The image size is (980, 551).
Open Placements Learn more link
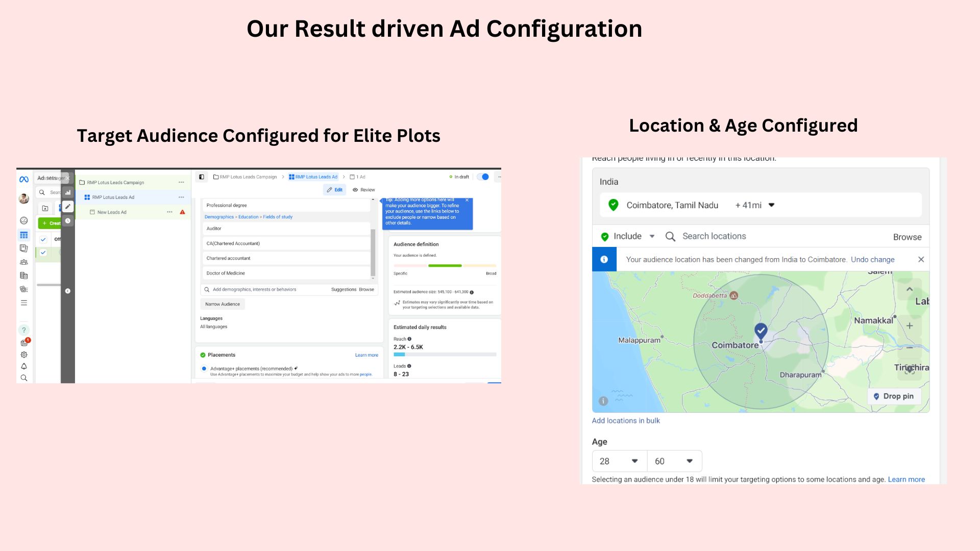[366, 355]
